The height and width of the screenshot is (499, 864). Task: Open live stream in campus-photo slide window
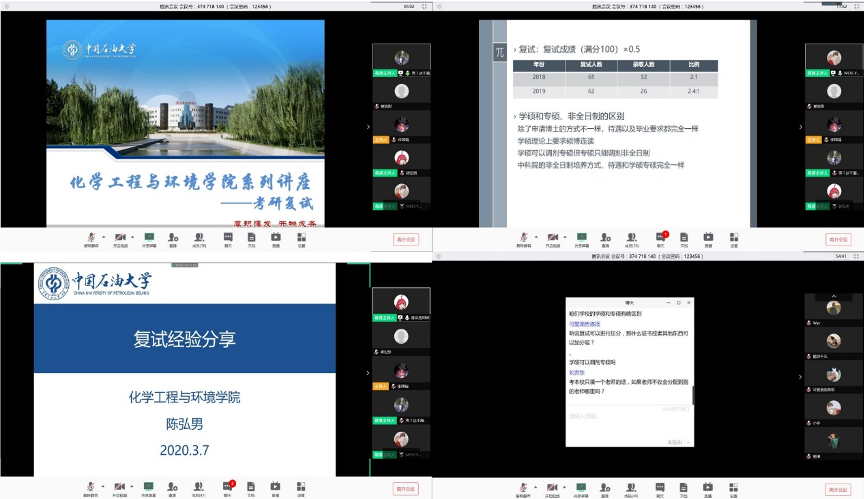click(x=276, y=239)
